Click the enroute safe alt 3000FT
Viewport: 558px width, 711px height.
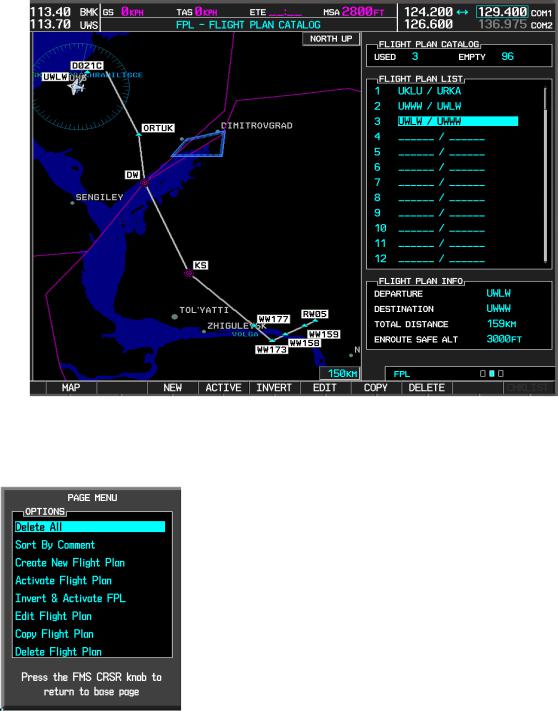(x=504, y=339)
